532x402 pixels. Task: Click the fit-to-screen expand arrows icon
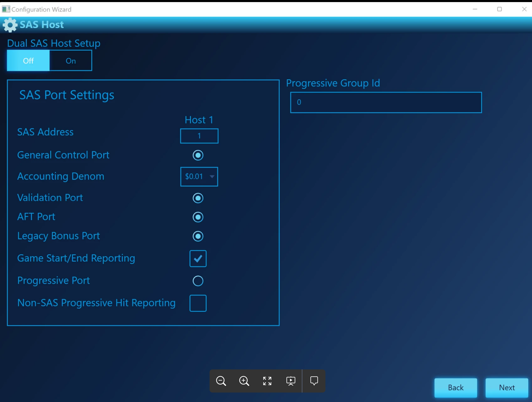[267, 381]
